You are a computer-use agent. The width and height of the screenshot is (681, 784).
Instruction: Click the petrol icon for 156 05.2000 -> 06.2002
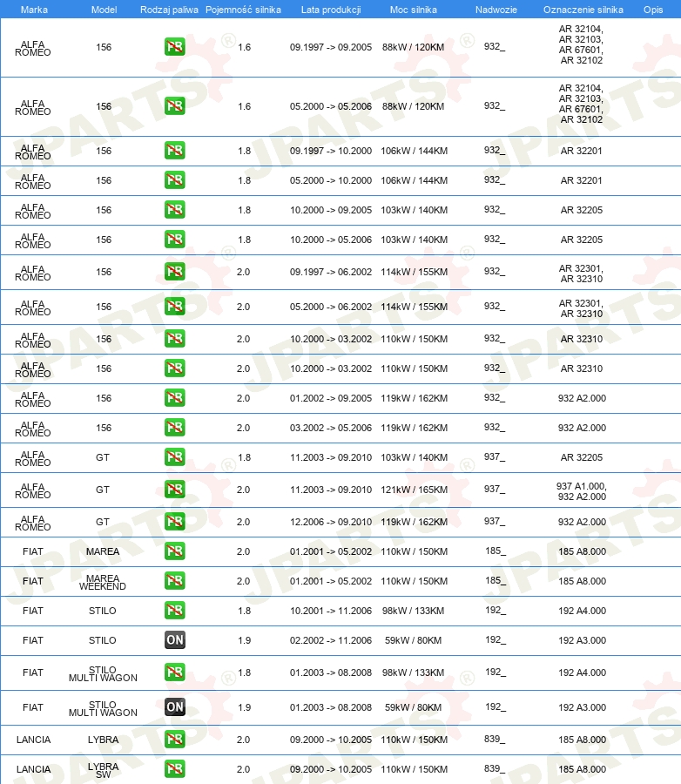[x=174, y=307]
